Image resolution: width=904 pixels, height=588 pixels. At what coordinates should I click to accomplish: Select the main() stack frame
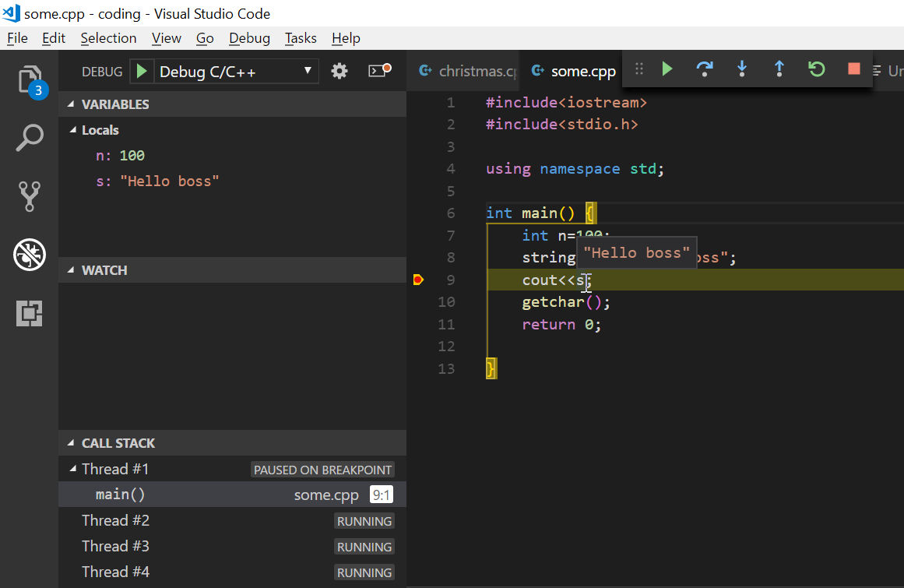[x=232, y=495]
